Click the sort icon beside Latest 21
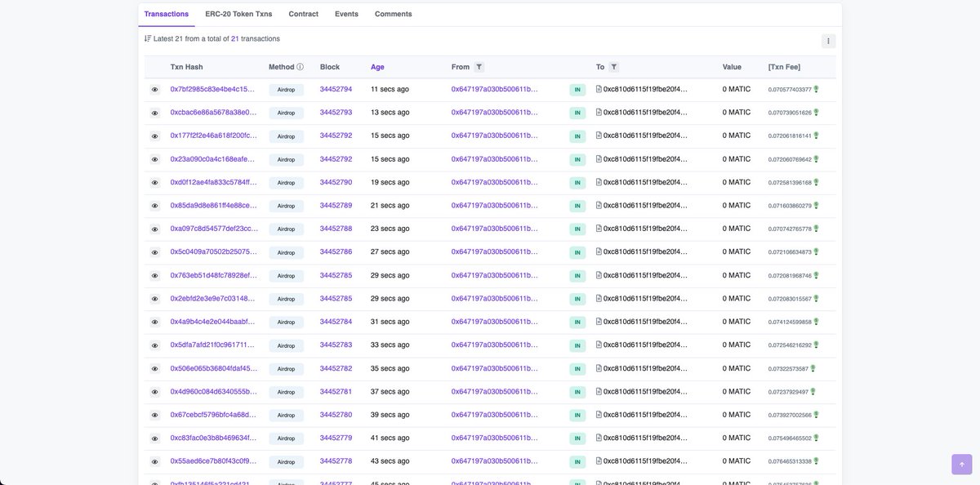Screen dimensions: 980x485 tap(148, 38)
